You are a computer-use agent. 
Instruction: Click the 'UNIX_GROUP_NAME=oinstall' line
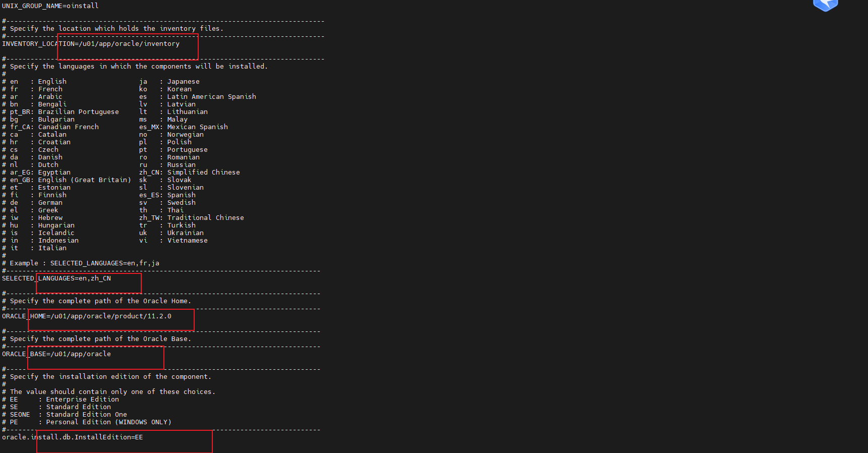pos(50,6)
